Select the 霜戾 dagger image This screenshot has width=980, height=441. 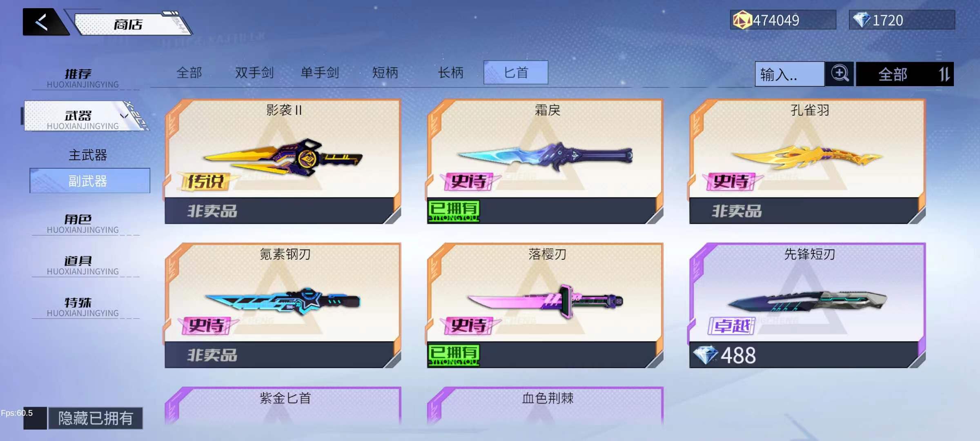click(x=545, y=157)
